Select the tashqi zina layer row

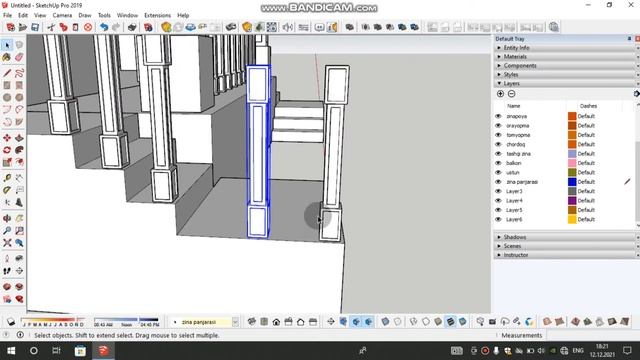click(x=518, y=154)
